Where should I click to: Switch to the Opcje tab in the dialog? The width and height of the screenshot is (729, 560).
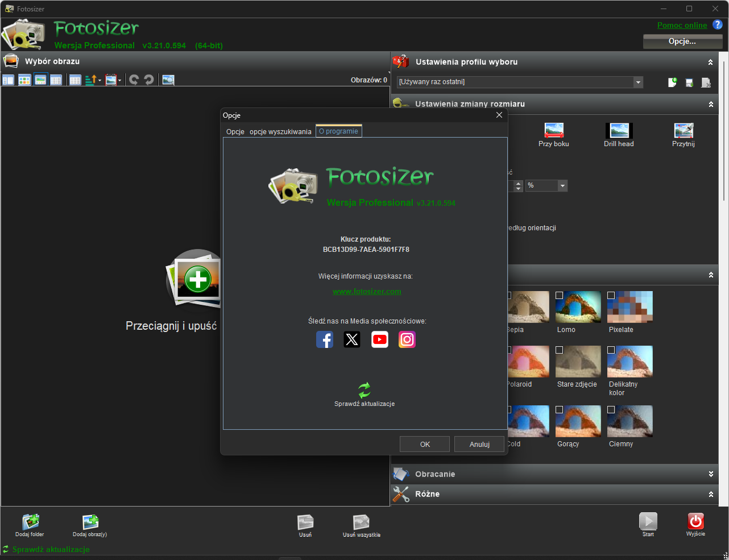(235, 132)
